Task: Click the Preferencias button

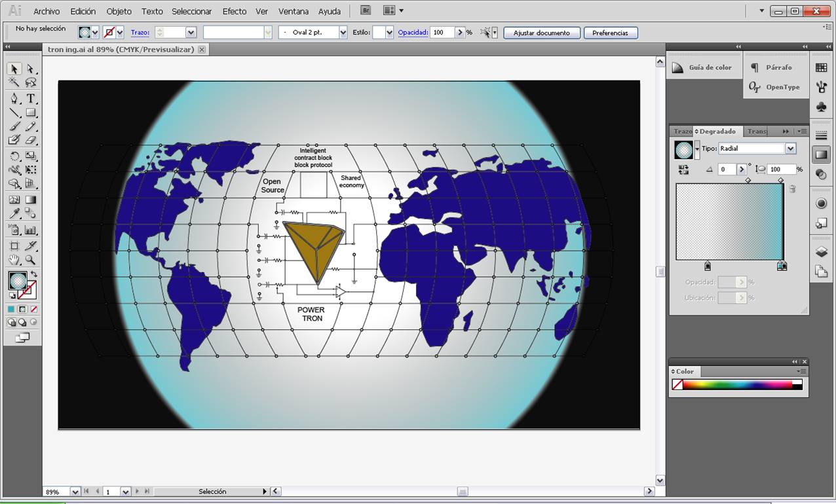Action: [610, 33]
